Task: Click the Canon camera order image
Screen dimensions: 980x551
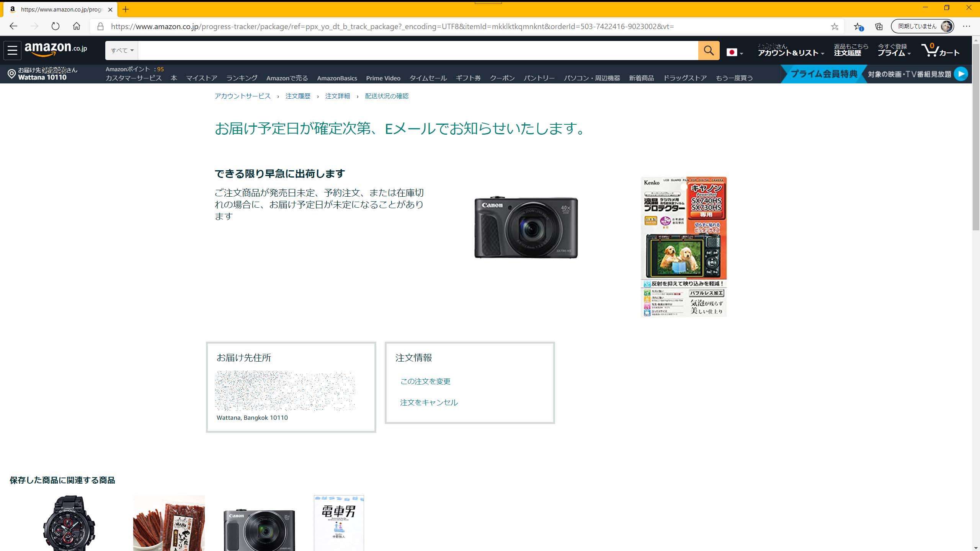Action: [x=526, y=227]
